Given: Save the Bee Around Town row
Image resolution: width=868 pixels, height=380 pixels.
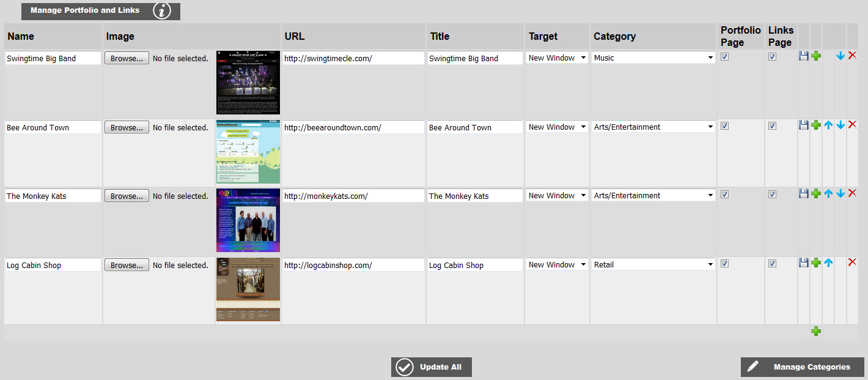Looking at the screenshot, I should tap(804, 125).
